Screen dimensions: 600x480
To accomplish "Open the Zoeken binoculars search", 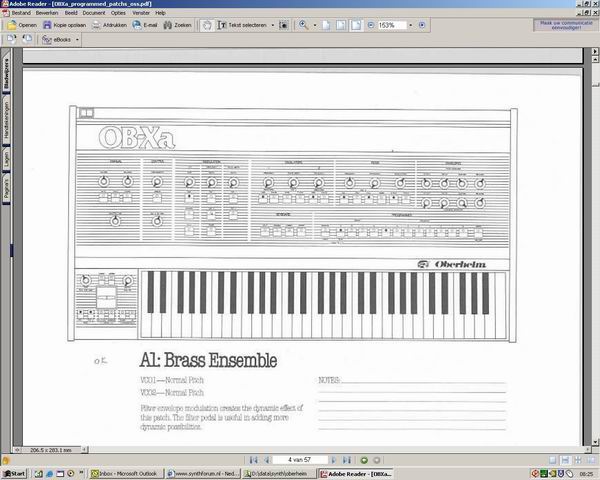I will [x=168, y=25].
